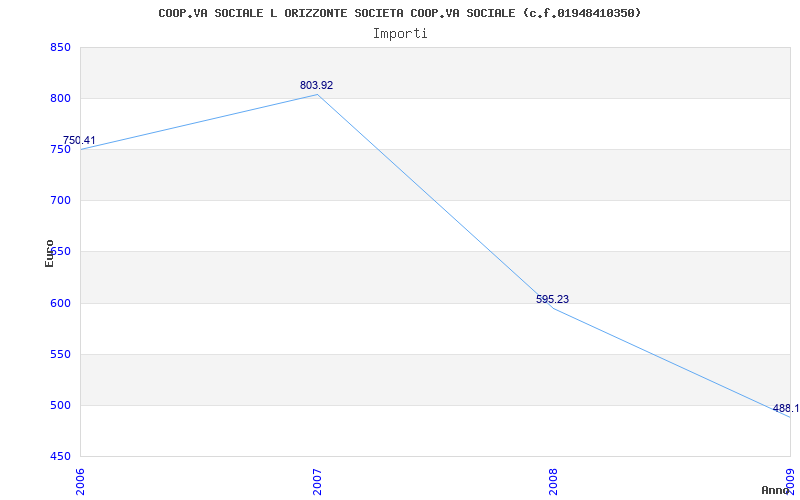
Task: Click the 595.23 data point label
Action: [x=552, y=299]
